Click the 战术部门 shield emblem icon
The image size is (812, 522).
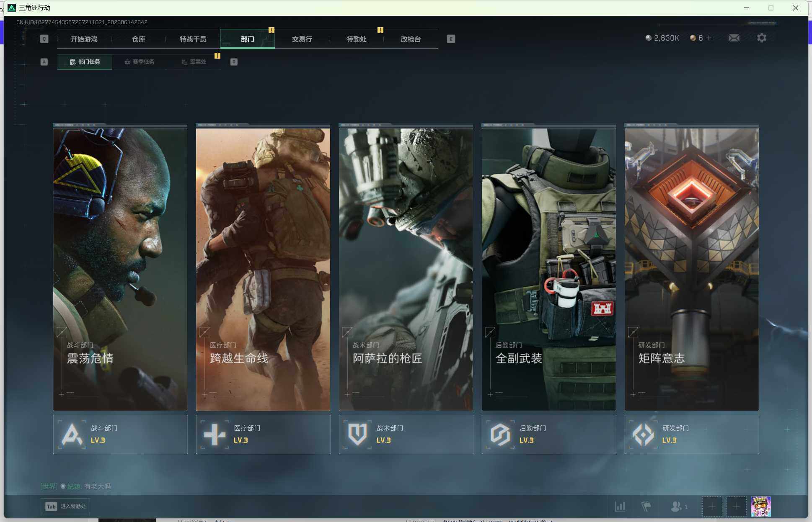click(357, 434)
